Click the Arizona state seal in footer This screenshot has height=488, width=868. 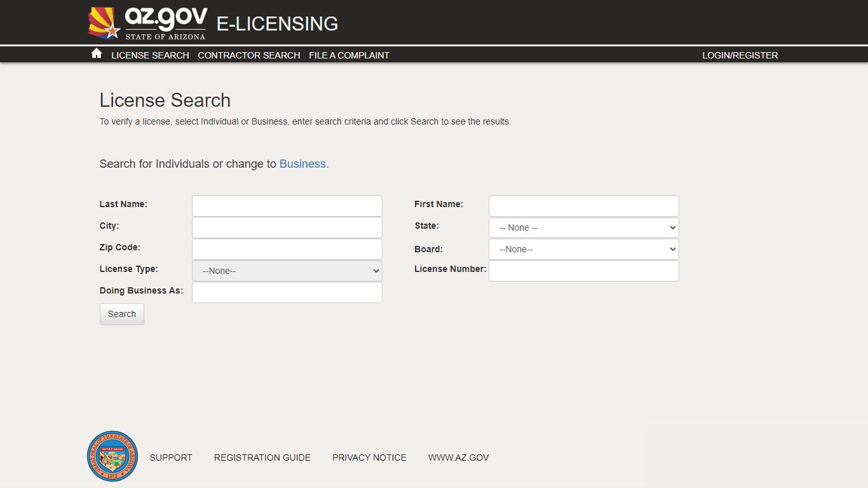click(x=112, y=456)
